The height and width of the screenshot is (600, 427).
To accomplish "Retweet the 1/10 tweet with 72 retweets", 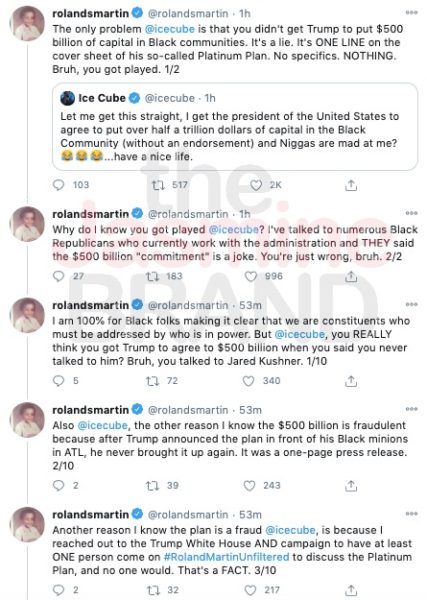I will [x=152, y=381].
